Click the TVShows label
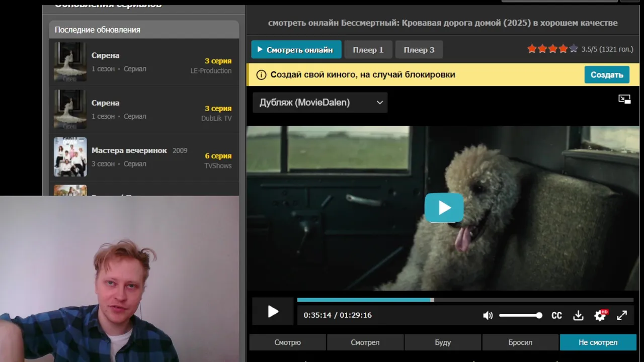The width and height of the screenshot is (644, 362). (218, 166)
